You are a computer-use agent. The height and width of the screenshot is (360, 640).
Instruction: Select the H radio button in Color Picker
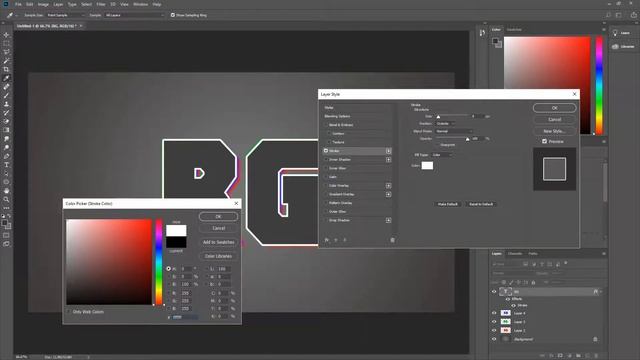tap(168, 269)
